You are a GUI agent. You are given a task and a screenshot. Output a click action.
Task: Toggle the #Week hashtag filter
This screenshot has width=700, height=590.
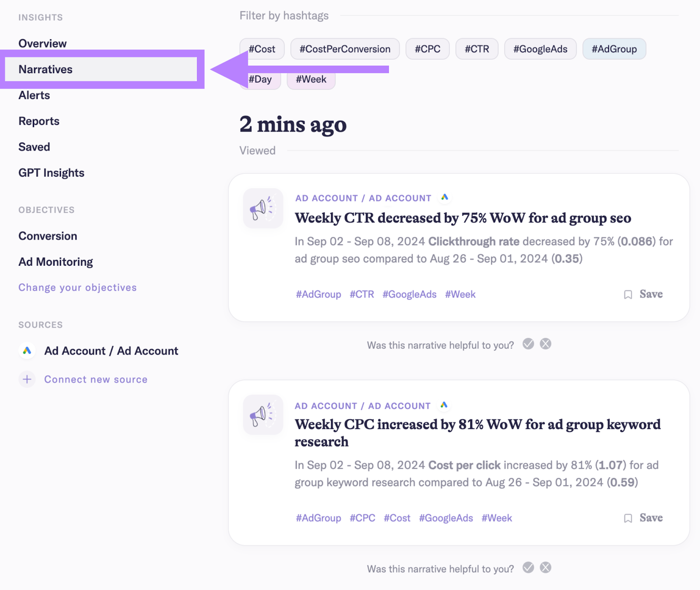(x=311, y=80)
